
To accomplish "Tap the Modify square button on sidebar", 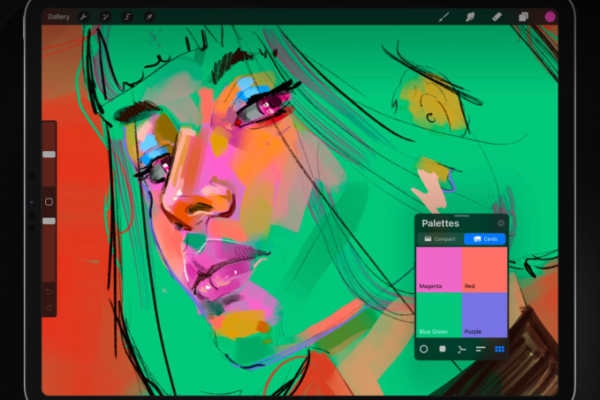I will pos(48,201).
